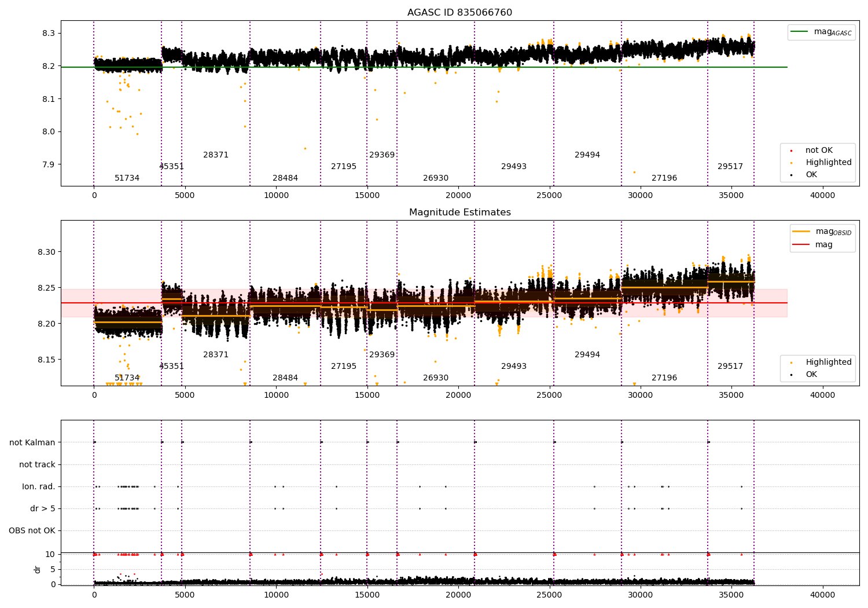This screenshot has height=608, width=868.
Task: Click OBSID 45351 label in AGASC plot
Action: (x=171, y=167)
